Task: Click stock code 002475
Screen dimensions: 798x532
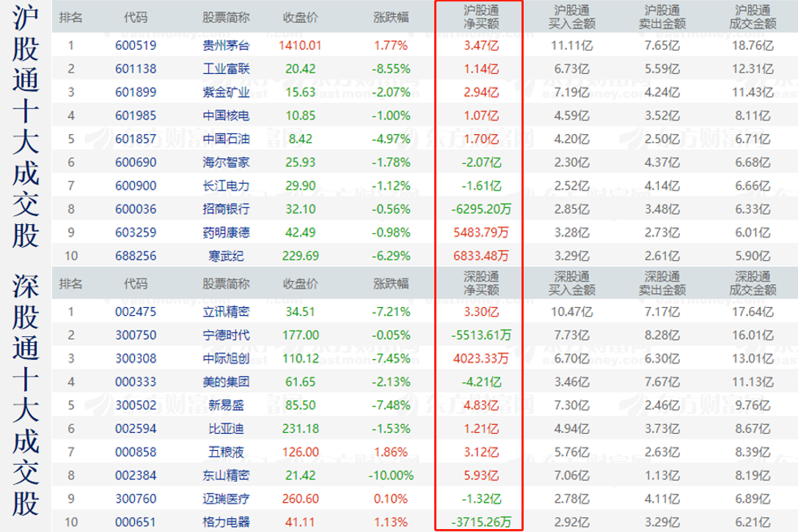Action: pyautogui.click(x=136, y=311)
